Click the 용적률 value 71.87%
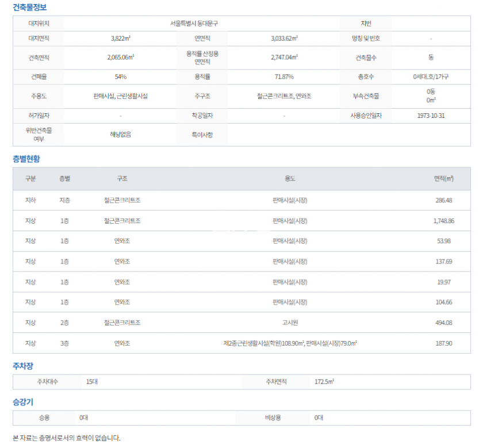 click(284, 76)
